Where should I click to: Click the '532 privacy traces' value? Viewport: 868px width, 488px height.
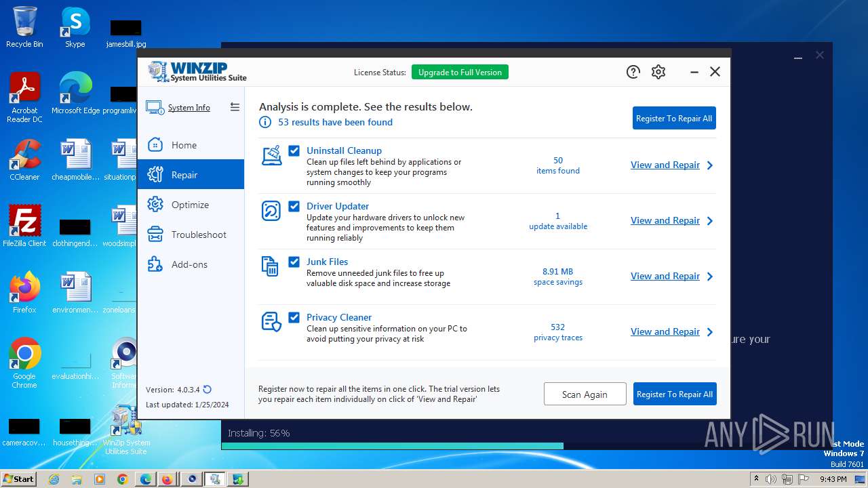(558, 332)
